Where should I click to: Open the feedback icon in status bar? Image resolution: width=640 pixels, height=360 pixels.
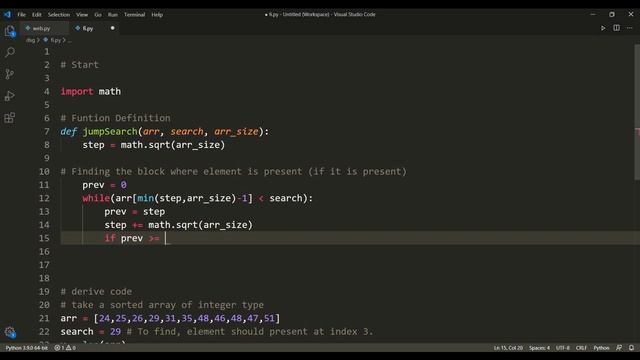pyautogui.click(x=619, y=348)
